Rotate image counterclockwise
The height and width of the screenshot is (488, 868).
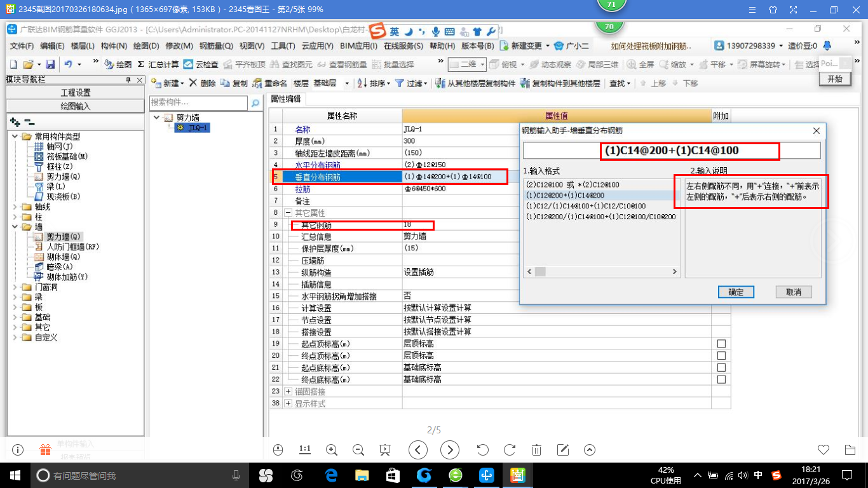[x=483, y=450]
